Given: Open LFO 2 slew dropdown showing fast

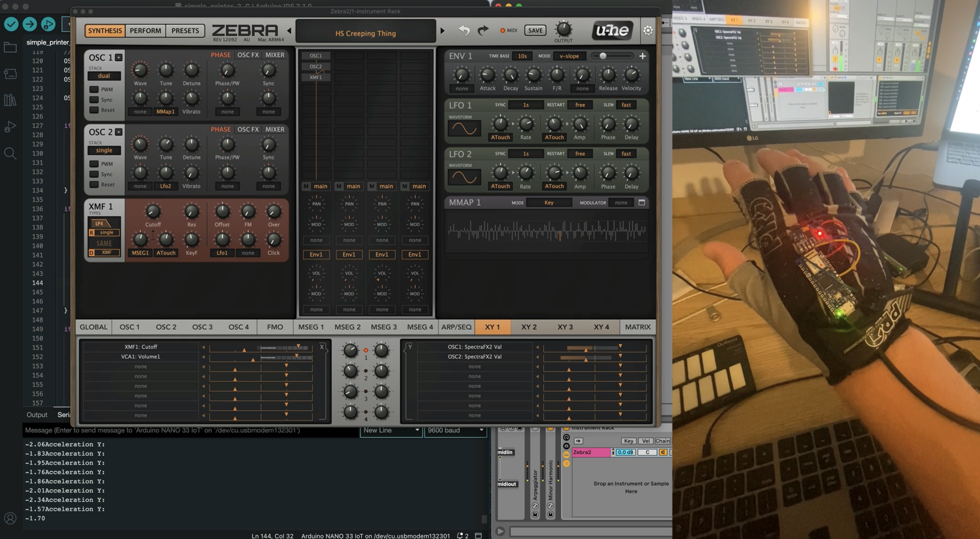Looking at the screenshot, I should 626,154.
